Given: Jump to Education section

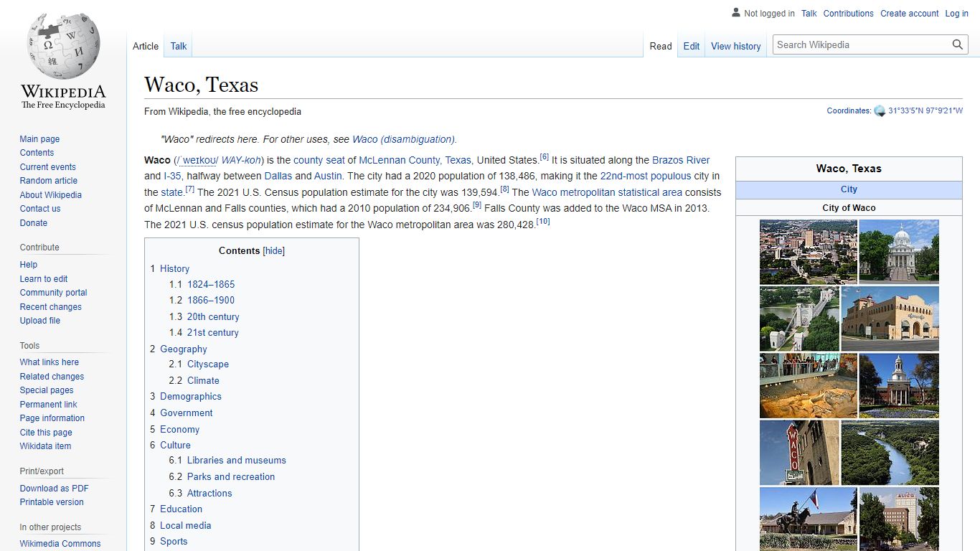Looking at the screenshot, I should click(x=181, y=509).
